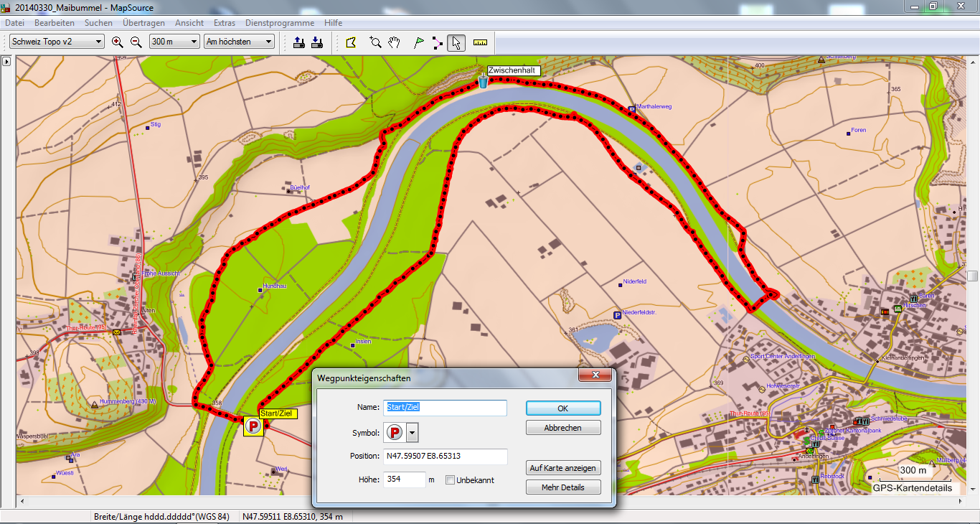Open the Extras menu
Viewport: 980px width, 524px height.
(x=225, y=23)
